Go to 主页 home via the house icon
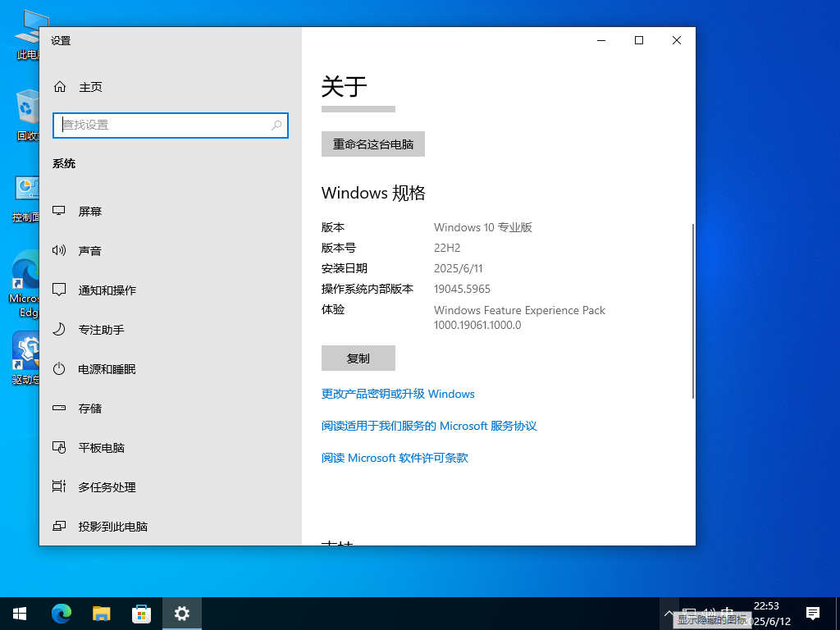 click(59, 87)
